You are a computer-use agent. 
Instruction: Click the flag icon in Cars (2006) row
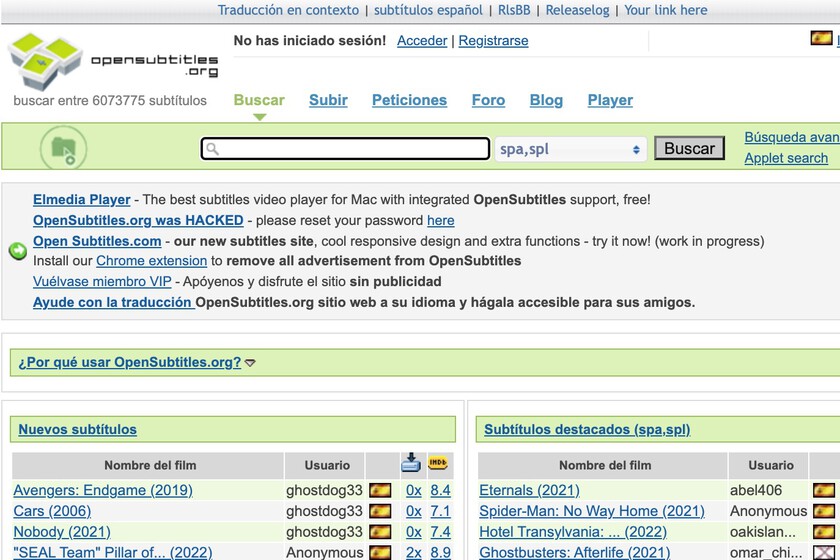pyautogui.click(x=380, y=511)
